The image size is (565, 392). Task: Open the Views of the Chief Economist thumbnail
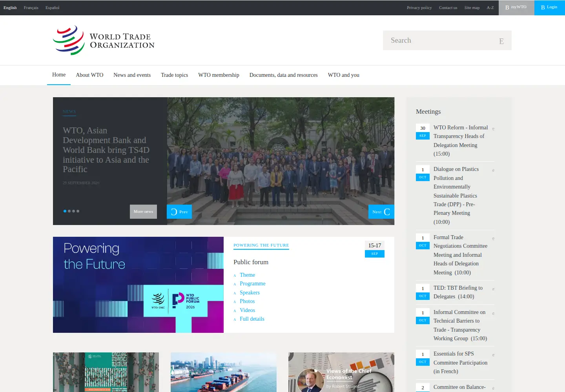point(341,372)
